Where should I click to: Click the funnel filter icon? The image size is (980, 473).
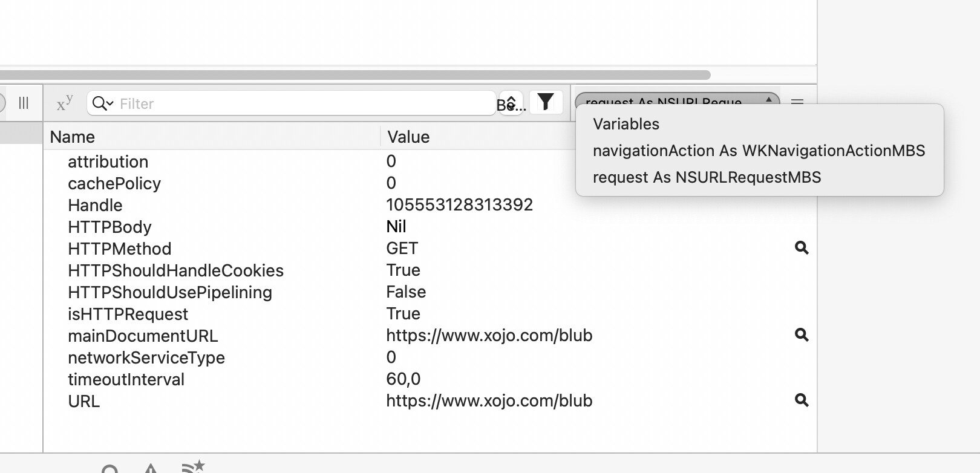[546, 102]
